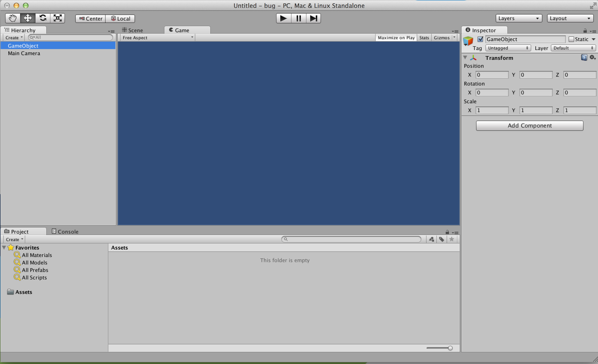Lock the Inspector panel

pyautogui.click(x=585, y=31)
